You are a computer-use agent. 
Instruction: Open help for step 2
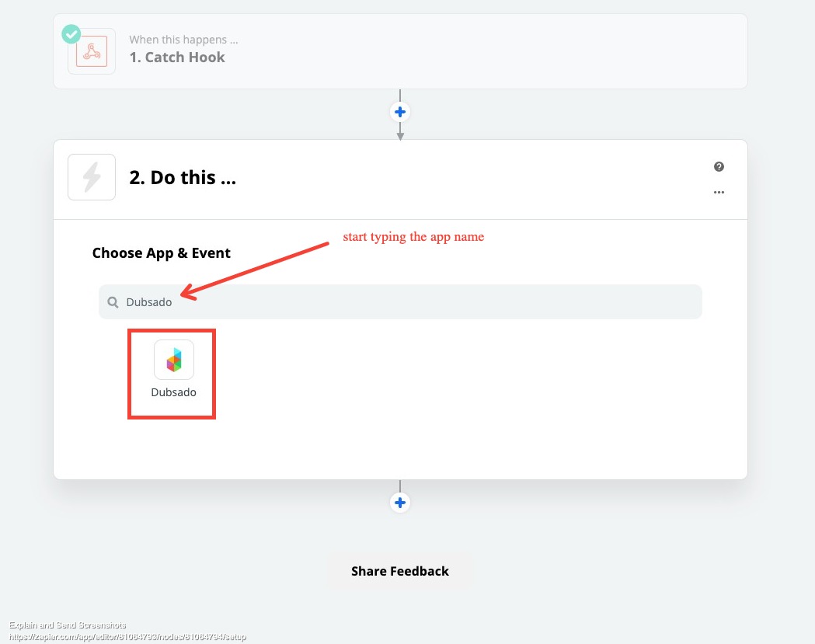(719, 166)
